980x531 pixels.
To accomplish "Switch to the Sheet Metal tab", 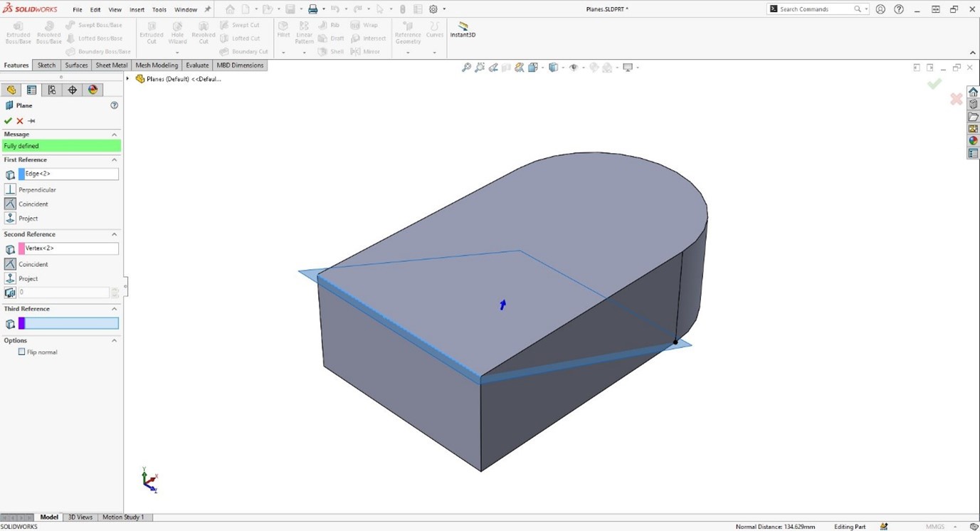I will 111,65.
